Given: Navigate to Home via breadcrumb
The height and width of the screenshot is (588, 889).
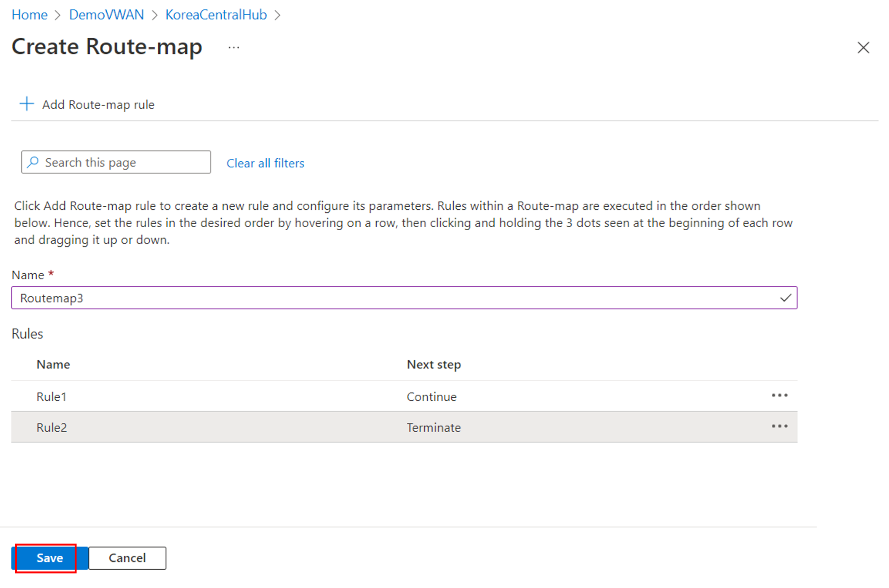Looking at the screenshot, I should pos(29,14).
